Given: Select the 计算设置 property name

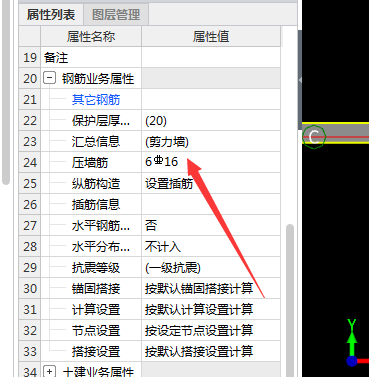Looking at the screenshot, I should 96,310.
